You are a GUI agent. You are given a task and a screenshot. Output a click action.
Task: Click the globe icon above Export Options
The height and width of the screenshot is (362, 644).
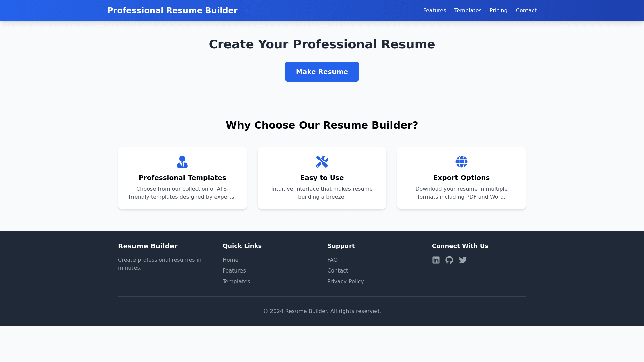coord(461,162)
